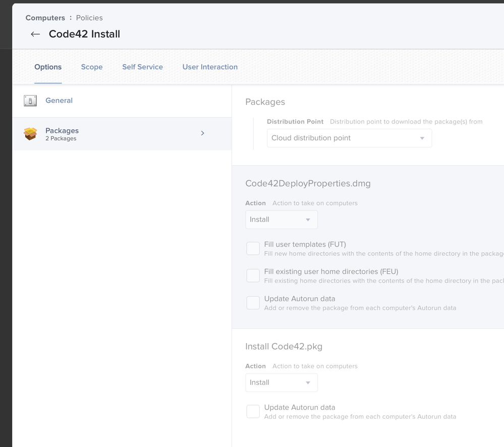
Task: Click the chevron on the Packages row
Action: tap(202, 133)
